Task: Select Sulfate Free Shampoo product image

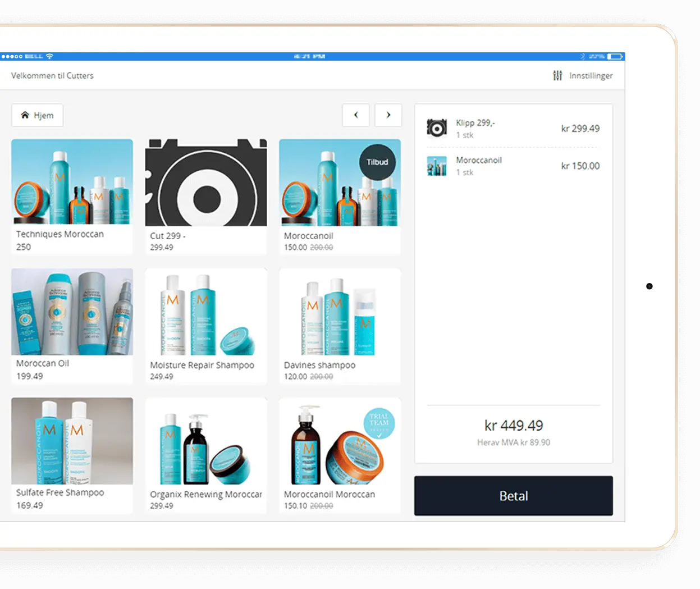Action: point(72,441)
